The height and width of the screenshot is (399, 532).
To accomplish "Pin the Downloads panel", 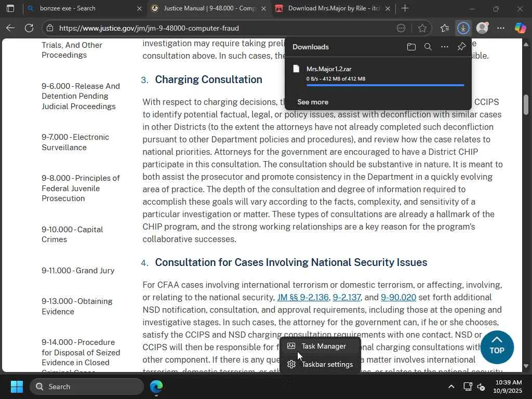I will pyautogui.click(x=461, y=47).
